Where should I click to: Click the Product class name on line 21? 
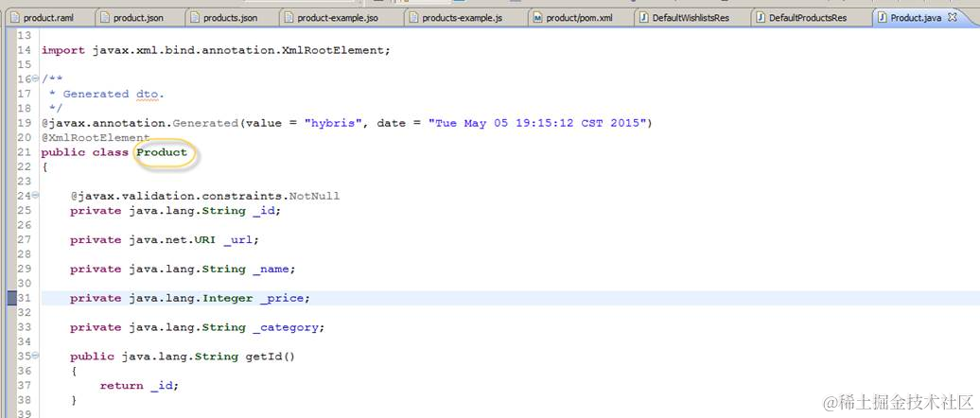click(162, 152)
